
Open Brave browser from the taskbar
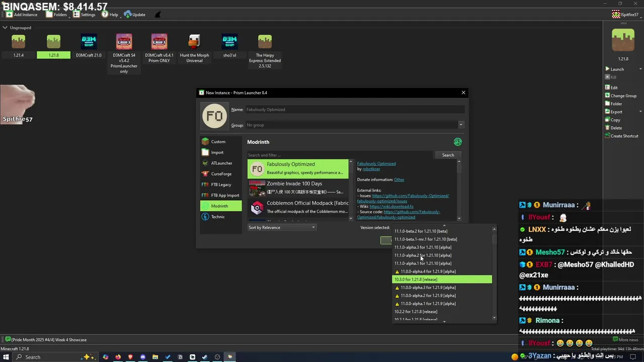pyautogui.click(x=130, y=357)
